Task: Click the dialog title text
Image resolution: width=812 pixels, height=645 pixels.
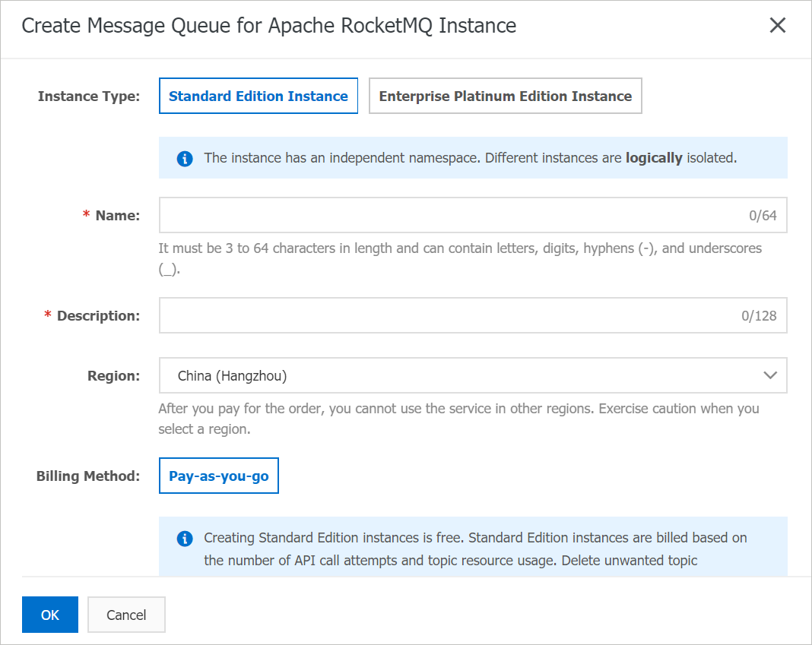Action: click(269, 25)
